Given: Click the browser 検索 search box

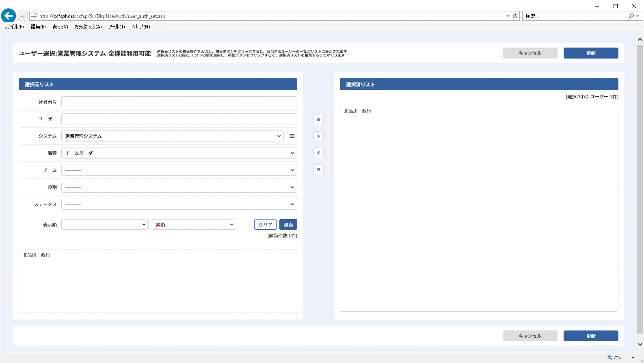Looking at the screenshot, I should (575, 16).
